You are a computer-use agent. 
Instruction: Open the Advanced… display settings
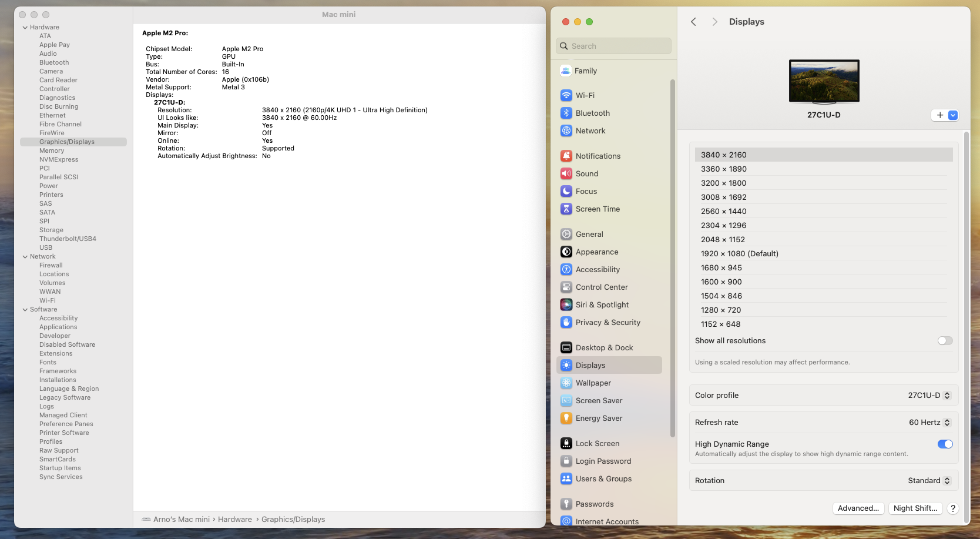[x=858, y=508]
